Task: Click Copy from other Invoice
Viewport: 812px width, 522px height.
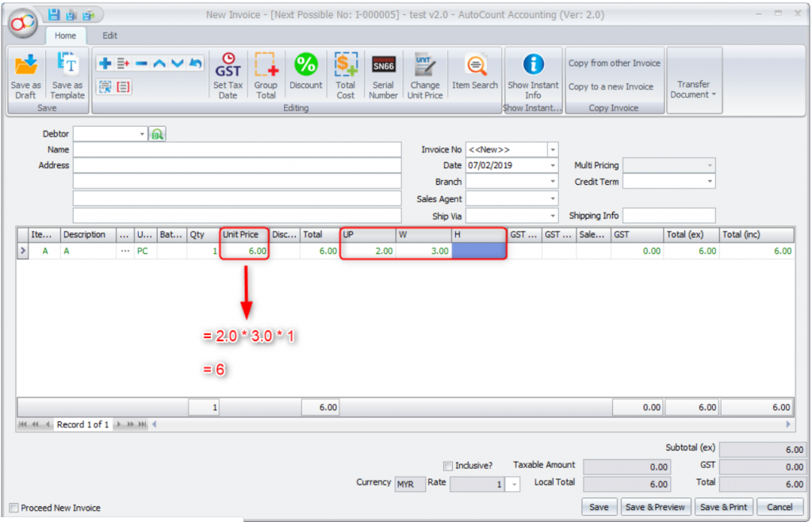Action: click(614, 63)
